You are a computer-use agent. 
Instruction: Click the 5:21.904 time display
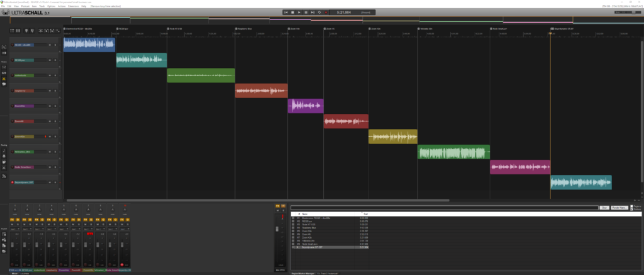pyautogui.click(x=344, y=13)
